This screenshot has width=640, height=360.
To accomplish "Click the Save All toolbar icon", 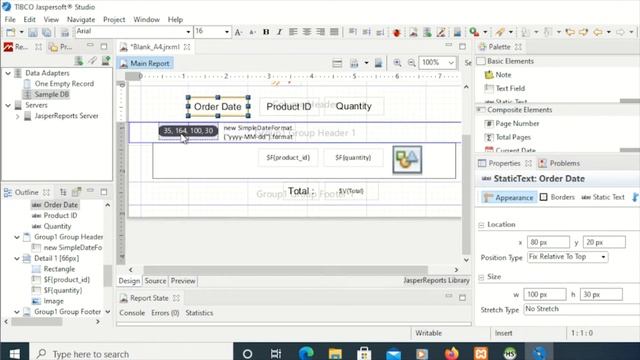I will point(47,32).
